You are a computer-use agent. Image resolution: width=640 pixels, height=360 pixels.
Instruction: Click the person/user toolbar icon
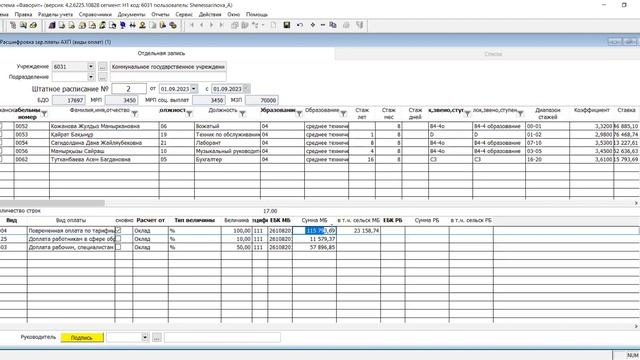pyautogui.click(x=142, y=25)
